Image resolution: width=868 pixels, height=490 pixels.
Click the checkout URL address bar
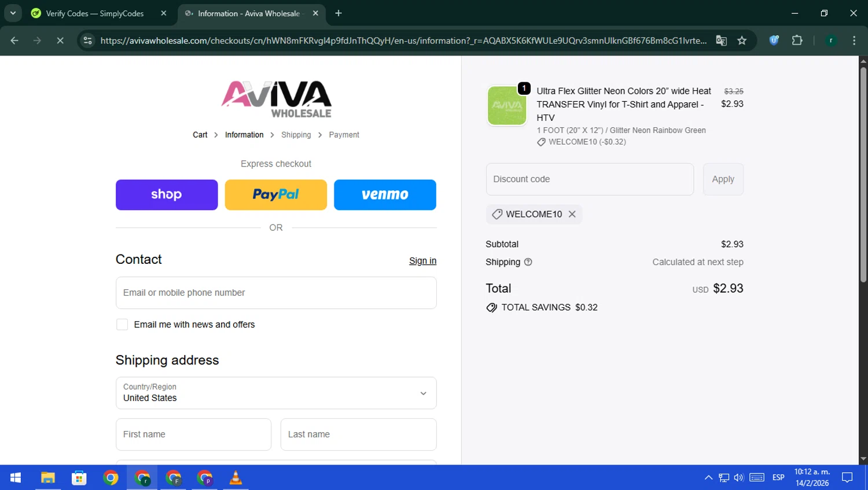click(403, 40)
